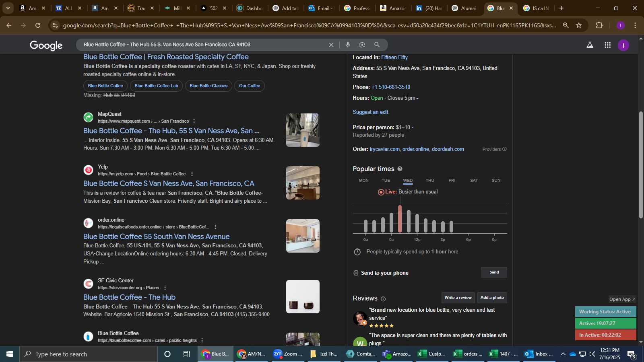Call phone number +1 510-661-3510 link
Image resolution: width=644 pixels, height=362 pixels.
391,87
